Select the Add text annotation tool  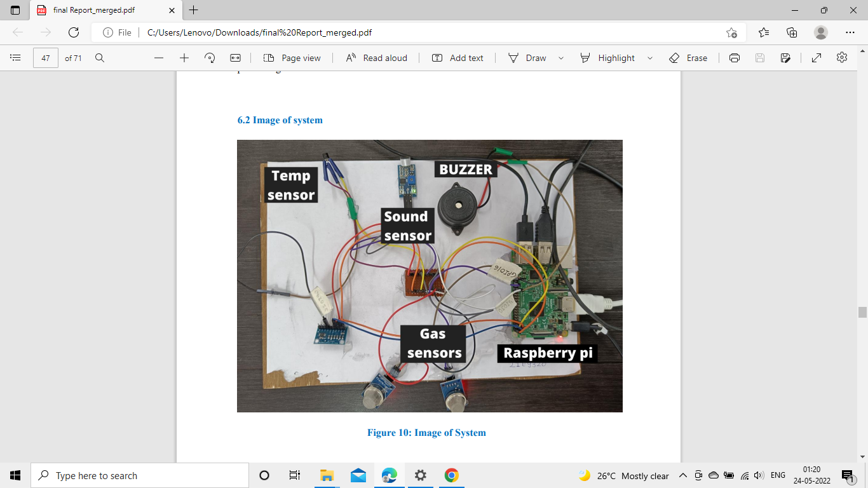click(x=458, y=58)
